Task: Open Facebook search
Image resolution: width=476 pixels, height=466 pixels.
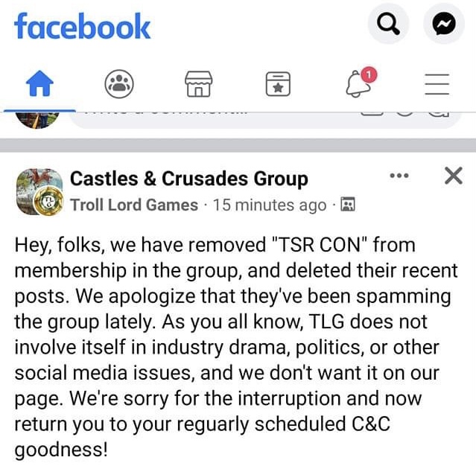Action: 388,25
